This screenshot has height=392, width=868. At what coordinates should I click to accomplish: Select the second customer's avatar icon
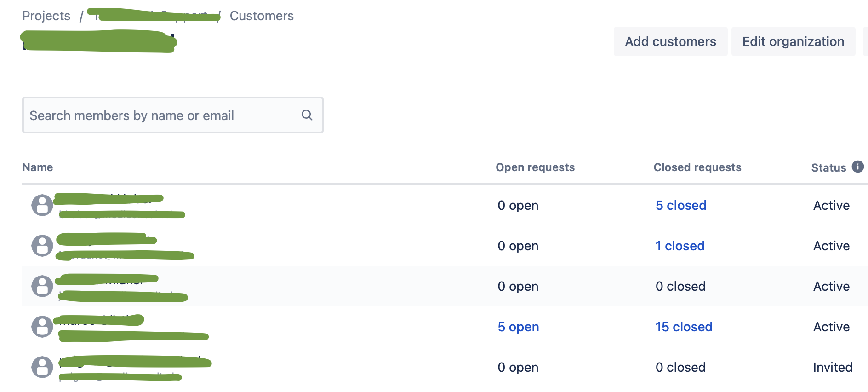42,246
